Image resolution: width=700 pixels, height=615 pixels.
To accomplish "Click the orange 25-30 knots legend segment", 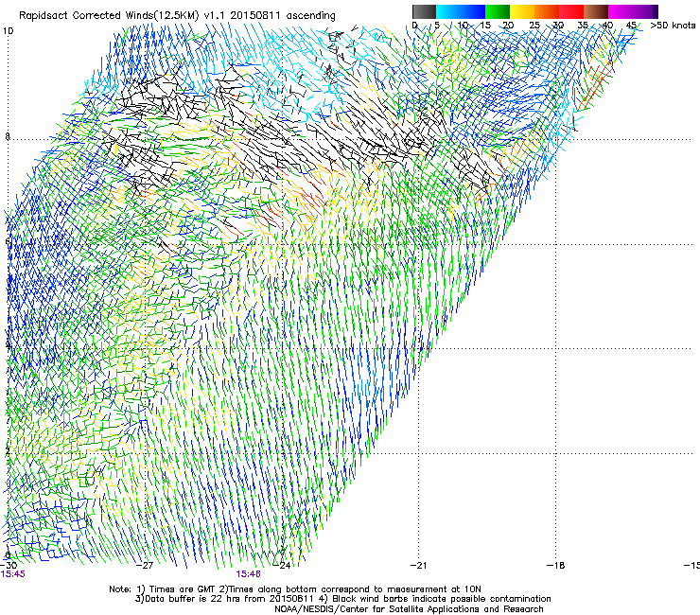I will (x=547, y=11).
